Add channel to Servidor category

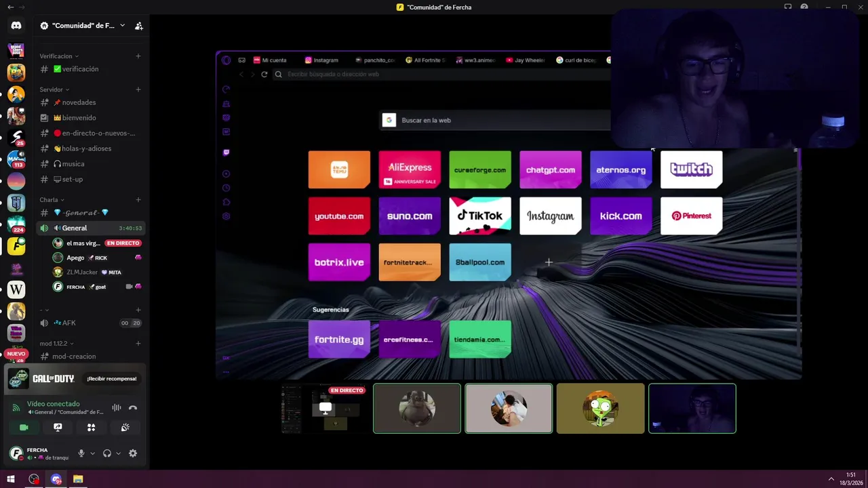pyautogui.click(x=138, y=89)
